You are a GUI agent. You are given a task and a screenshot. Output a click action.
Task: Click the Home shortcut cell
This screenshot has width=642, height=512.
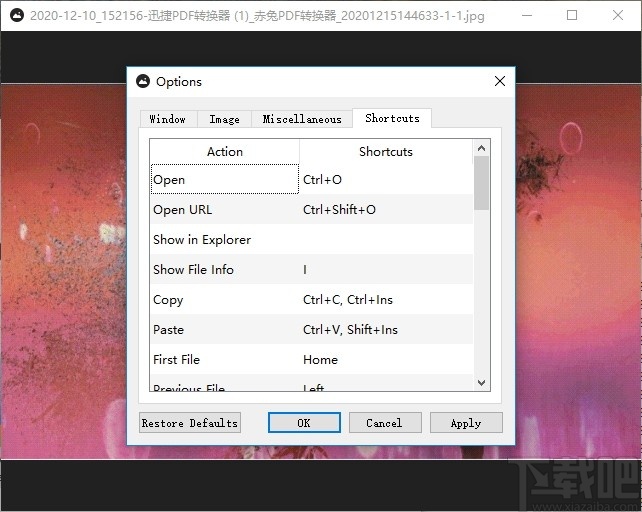coord(386,359)
